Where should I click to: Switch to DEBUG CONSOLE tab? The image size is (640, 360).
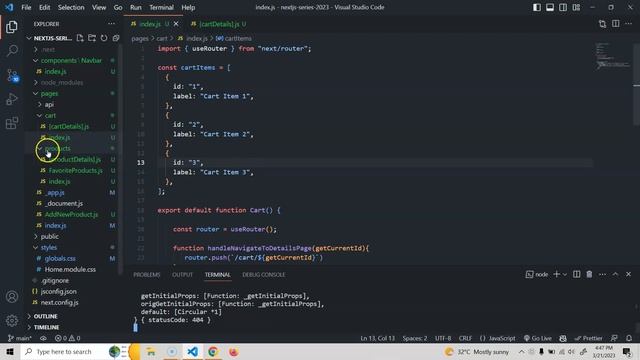(264, 274)
